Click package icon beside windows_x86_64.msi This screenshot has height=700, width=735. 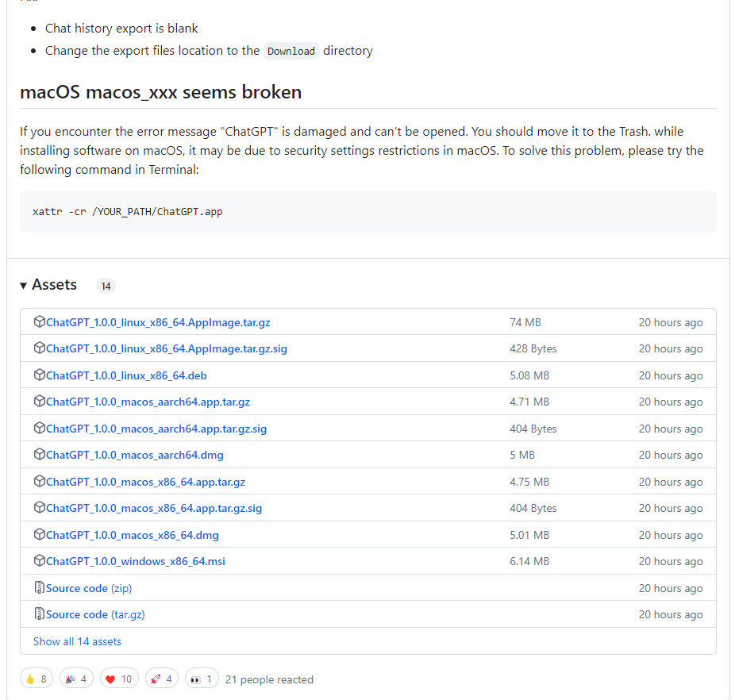40,561
